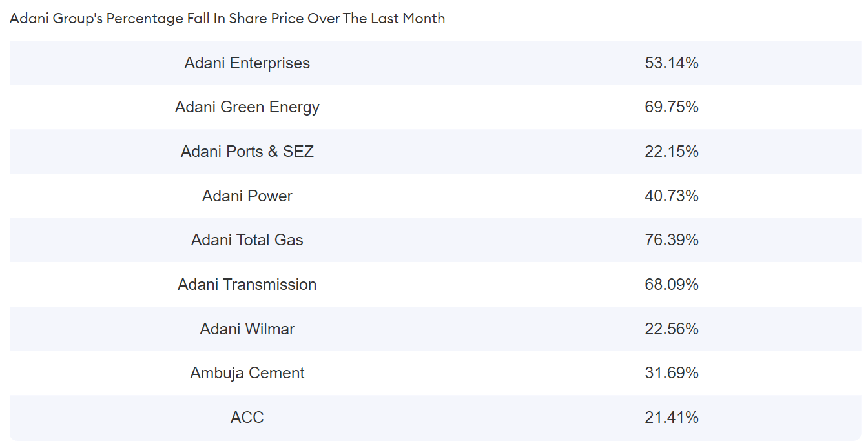This screenshot has height=448, width=868.
Task: Click the 31.69% percentage
Action: [x=672, y=373]
